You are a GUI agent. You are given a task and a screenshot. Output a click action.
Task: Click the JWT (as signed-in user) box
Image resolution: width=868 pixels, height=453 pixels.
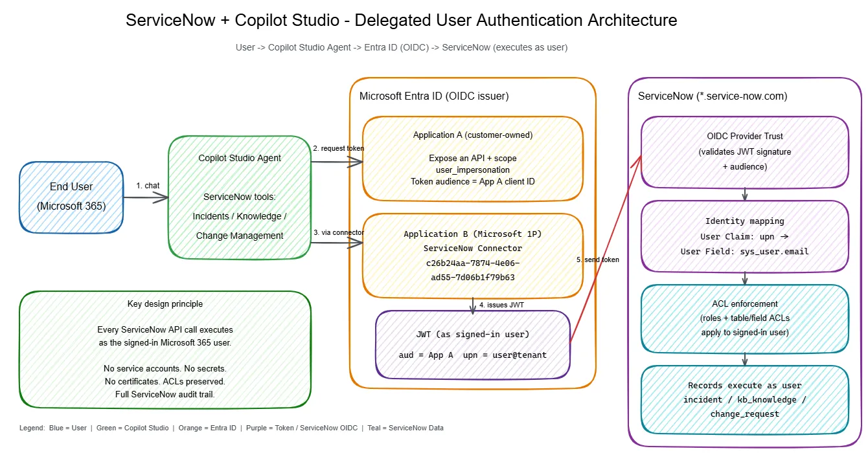(473, 344)
